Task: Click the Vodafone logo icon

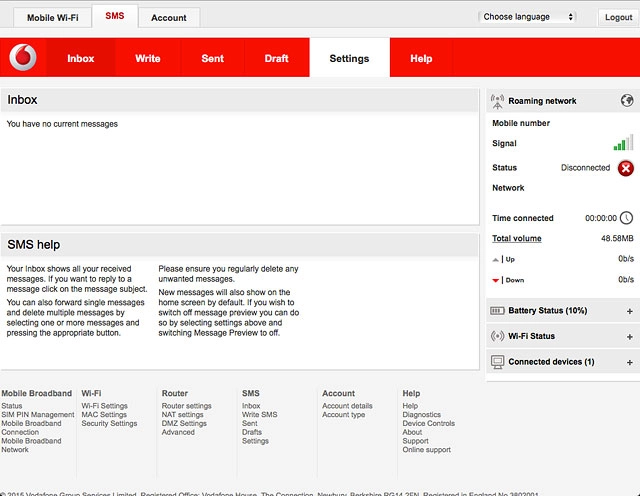Action: (x=22, y=58)
